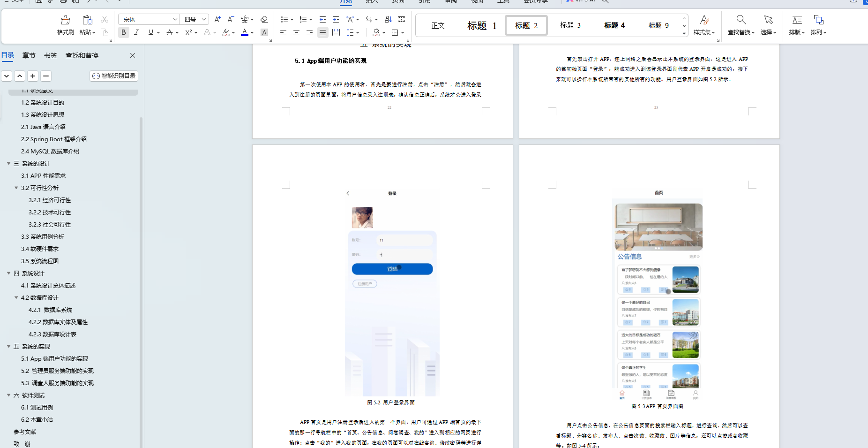Viewport: 868px width, 448px height.
Task: Close the navigation pane with X
Action: coord(133,55)
